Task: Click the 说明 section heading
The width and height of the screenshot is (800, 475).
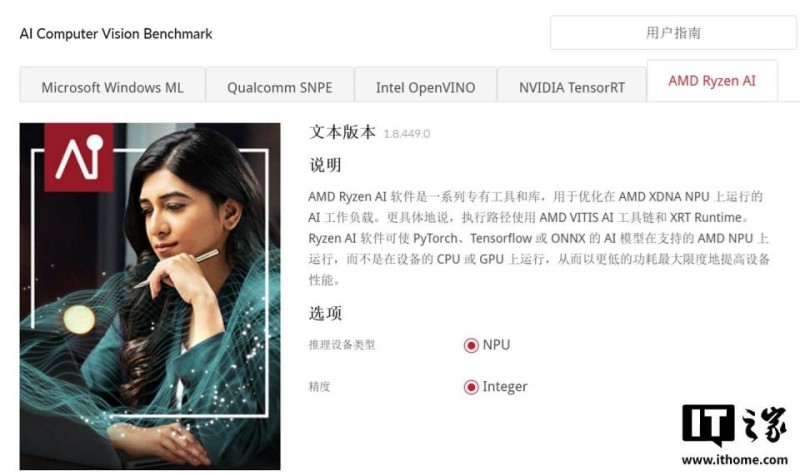Action: (x=325, y=165)
